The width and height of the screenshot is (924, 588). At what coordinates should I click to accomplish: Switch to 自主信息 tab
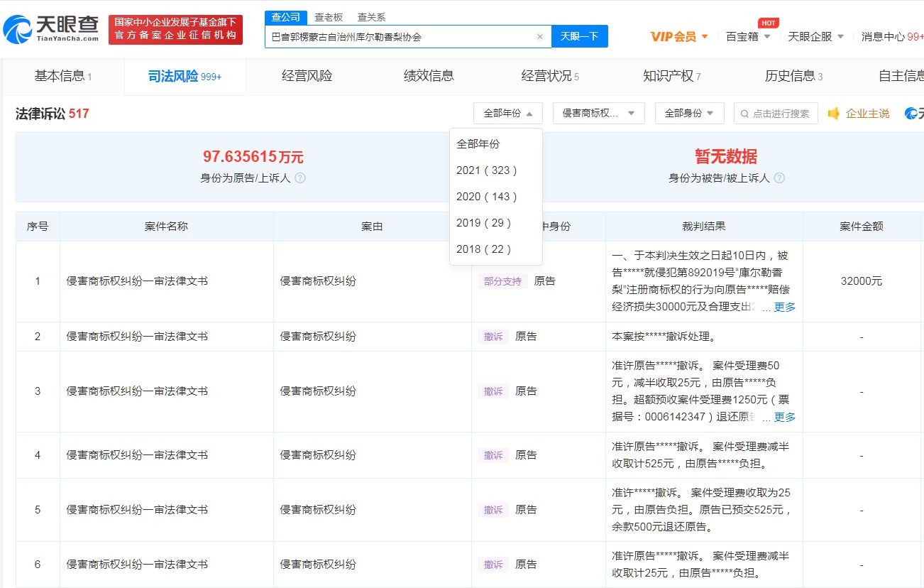tap(900, 76)
